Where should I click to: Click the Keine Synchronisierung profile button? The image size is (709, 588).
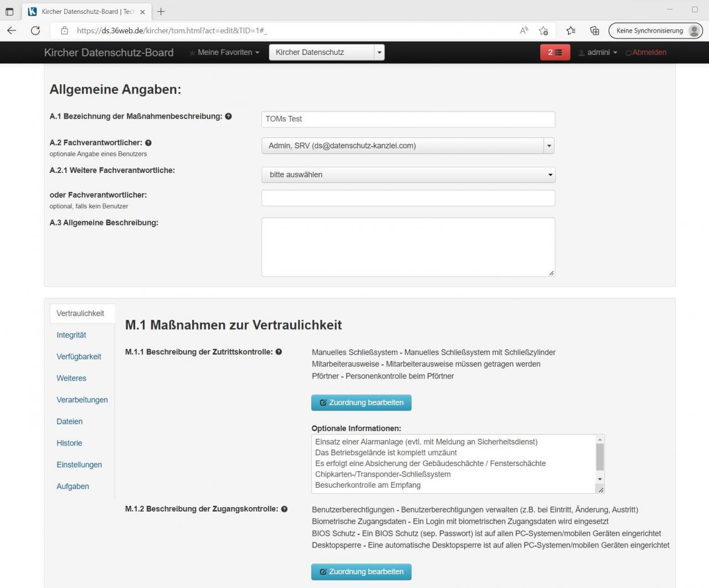click(x=655, y=30)
